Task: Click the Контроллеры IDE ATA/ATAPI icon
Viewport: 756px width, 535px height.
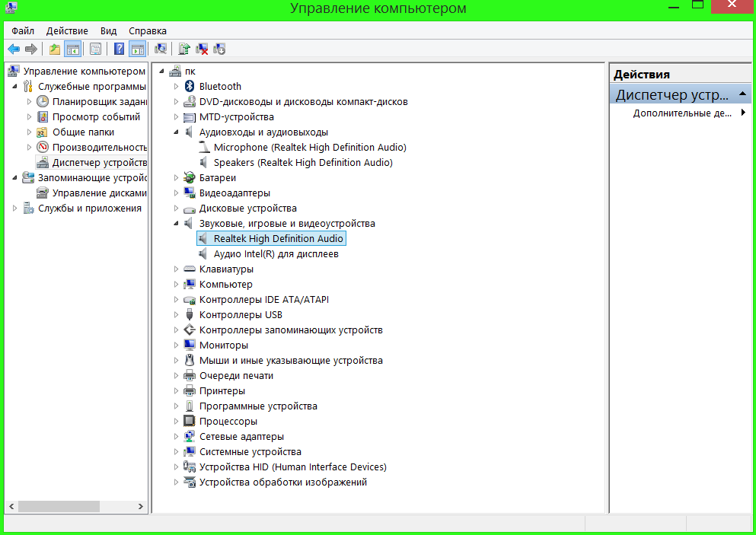Action: pos(190,300)
